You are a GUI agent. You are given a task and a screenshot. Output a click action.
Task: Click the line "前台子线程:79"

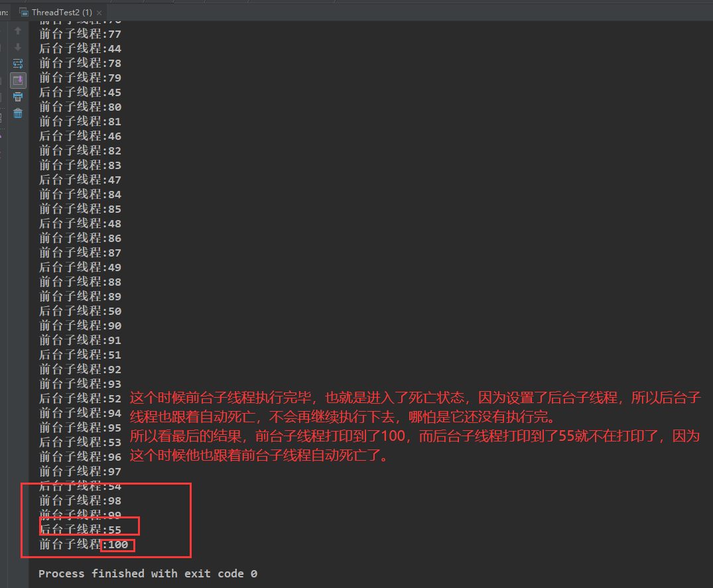tap(80, 78)
